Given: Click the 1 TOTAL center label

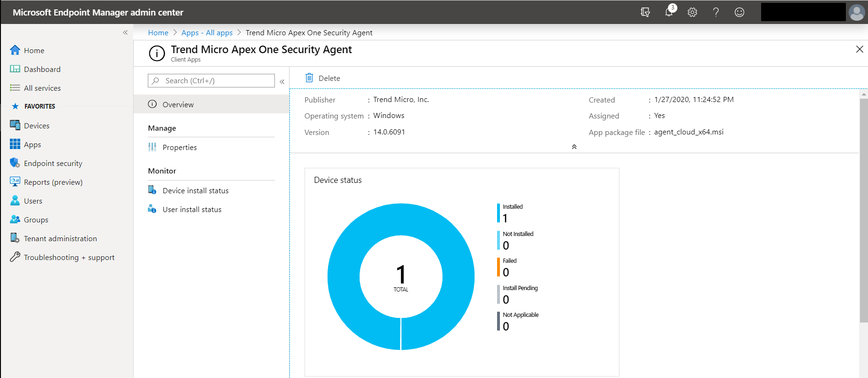Looking at the screenshot, I should 401,278.
